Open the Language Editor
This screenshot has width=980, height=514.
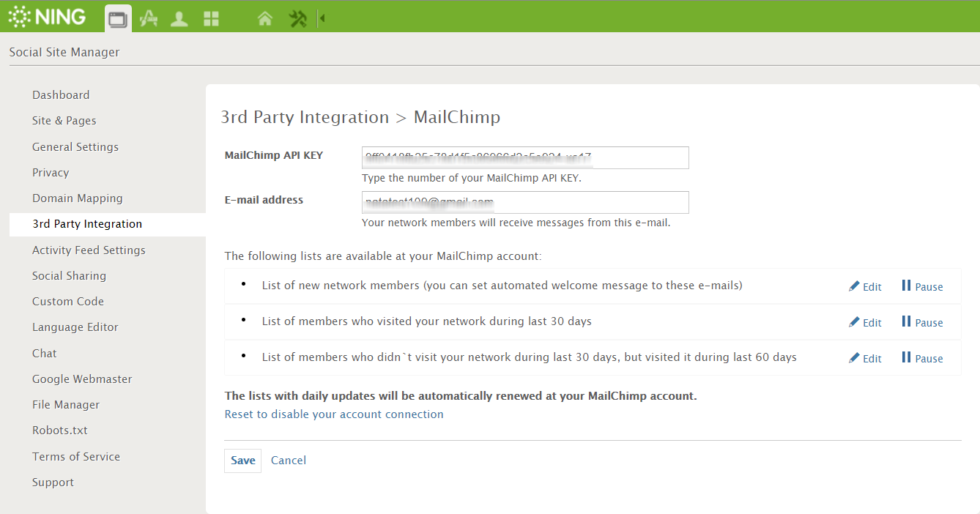[x=75, y=327]
